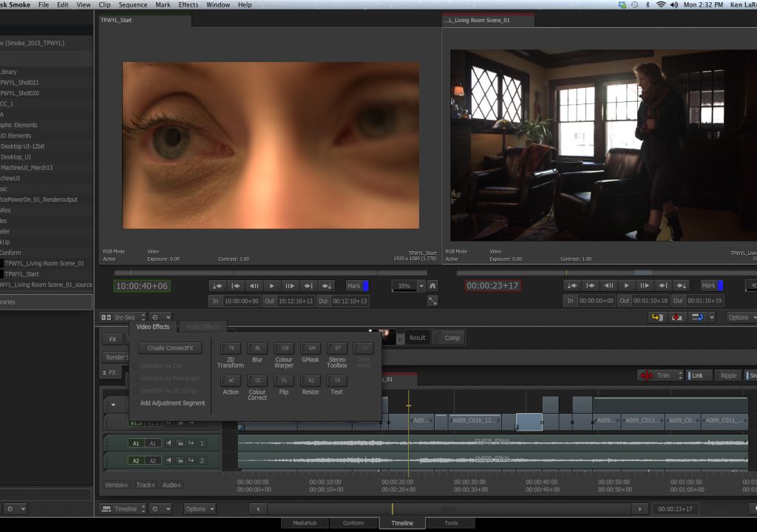
Task: Play the record viewer sequence
Action: click(x=626, y=285)
